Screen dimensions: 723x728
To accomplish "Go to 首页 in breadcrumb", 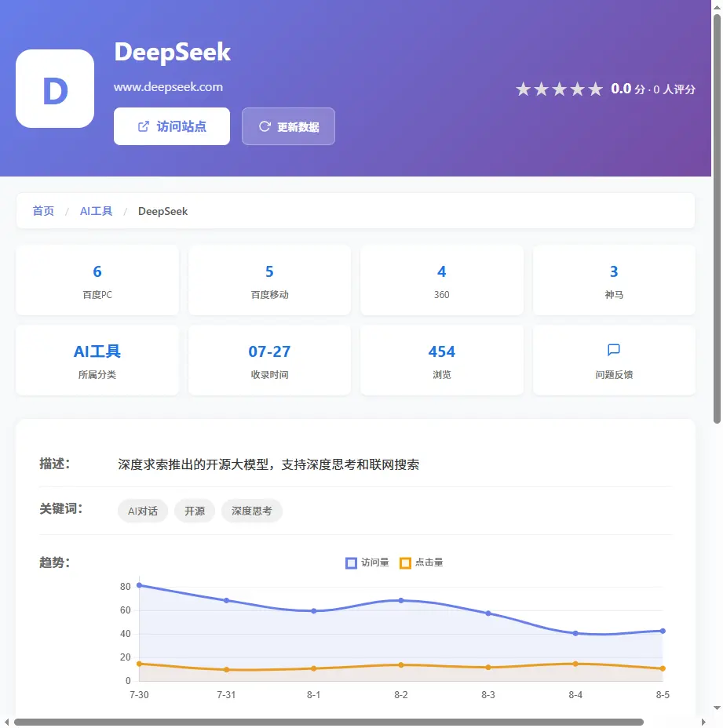I will 43,211.
